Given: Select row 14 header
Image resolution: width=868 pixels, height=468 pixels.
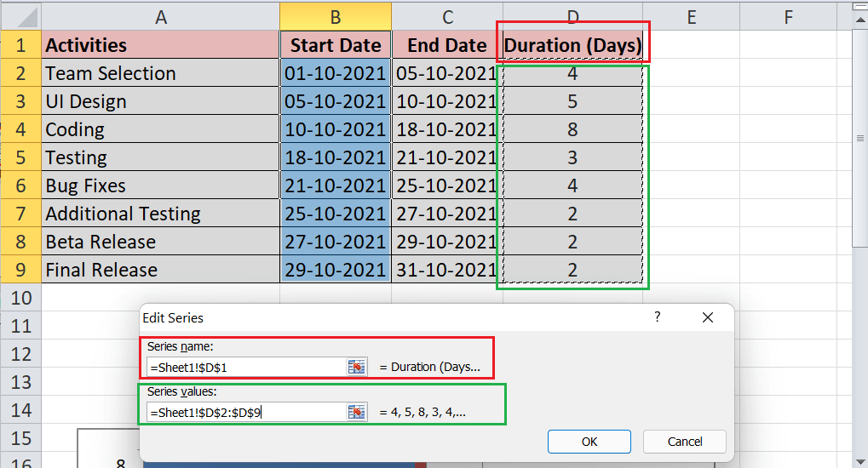Looking at the screenshot, I should point(21,410).
